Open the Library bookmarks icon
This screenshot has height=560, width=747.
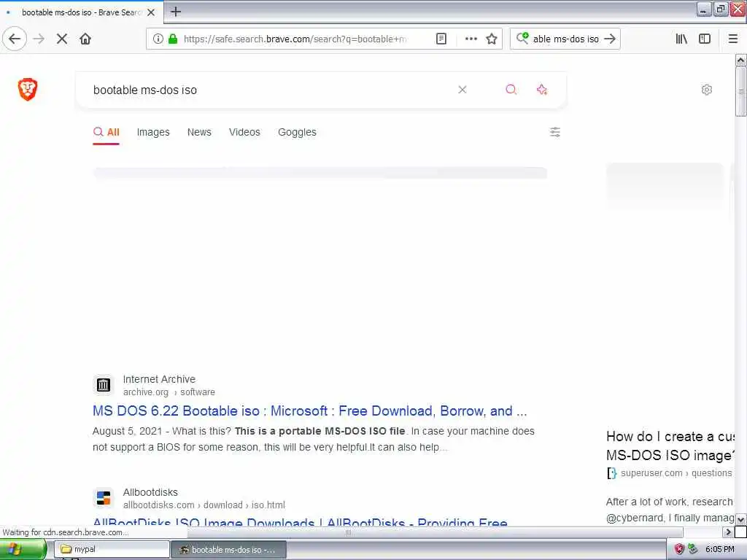tap(681, 39)
